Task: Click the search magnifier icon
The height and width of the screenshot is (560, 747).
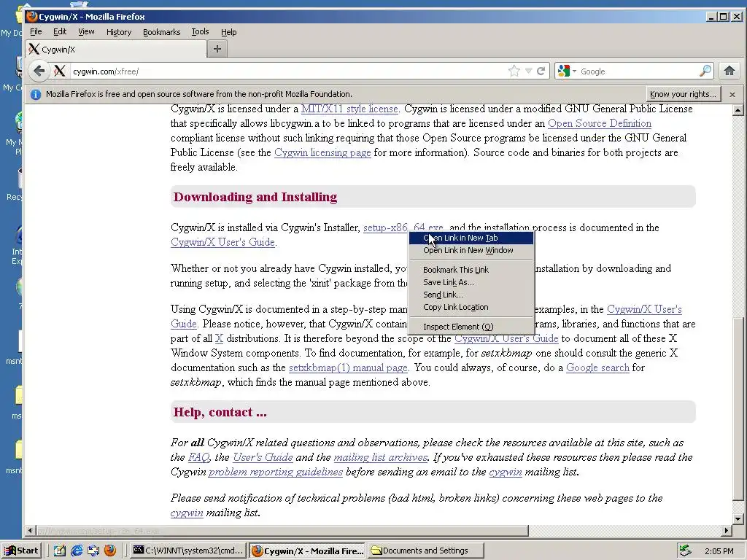Action: [705, 71]
